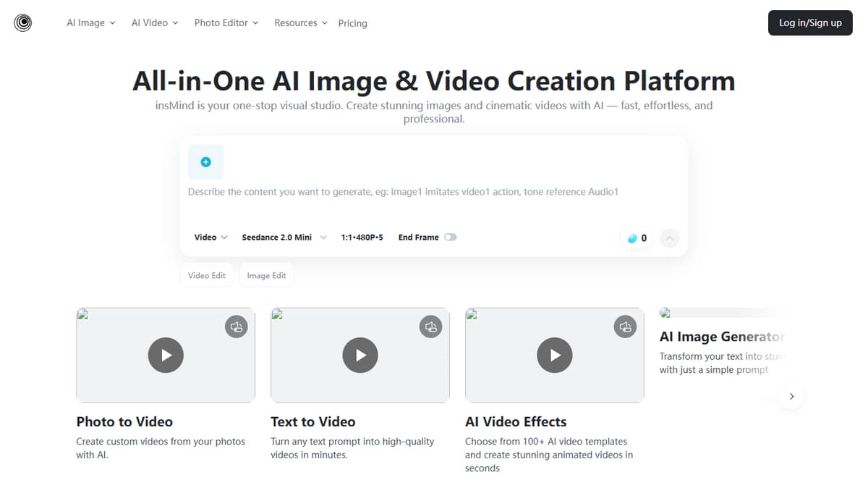Expand the Resources menu
This screenshot has width=868, height=488.
click(301, 23)
